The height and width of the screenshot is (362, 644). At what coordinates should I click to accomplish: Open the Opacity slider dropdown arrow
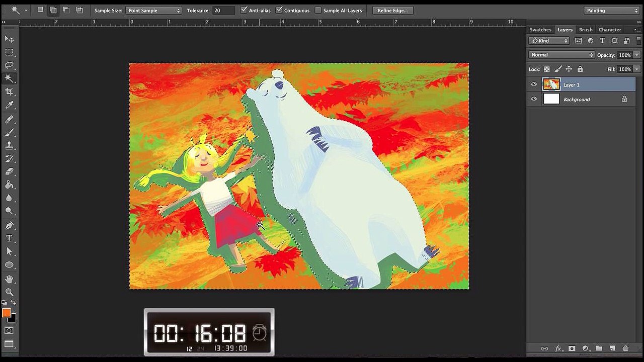click(x=637, y=55)
